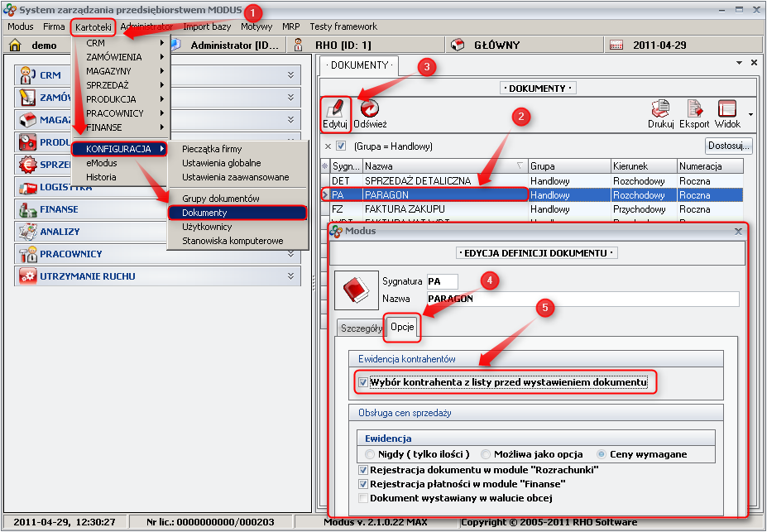The width and height of the screenshot is (767, 532).
Task: Expand the PRACOWNICY panel chevron
Action: (291, 254)
